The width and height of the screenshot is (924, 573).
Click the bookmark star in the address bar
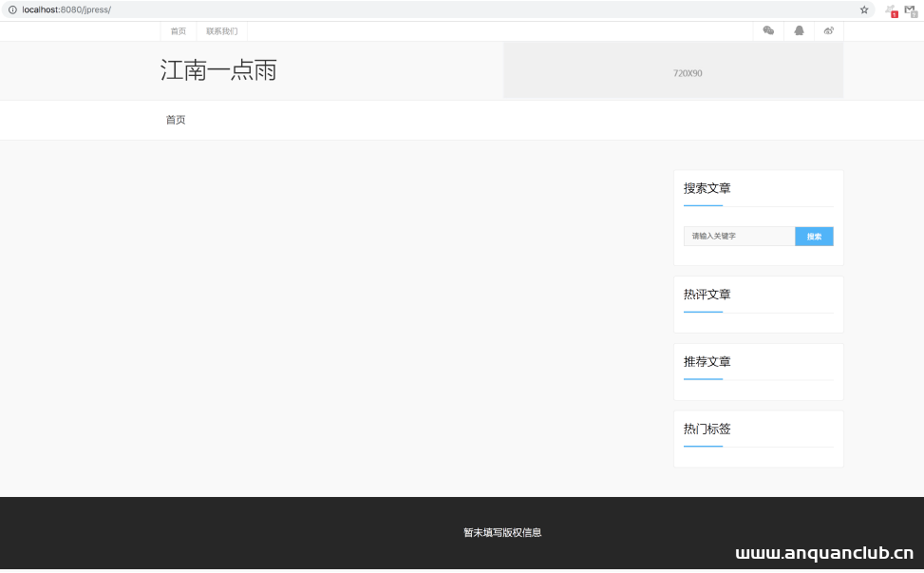click(863, 10)
